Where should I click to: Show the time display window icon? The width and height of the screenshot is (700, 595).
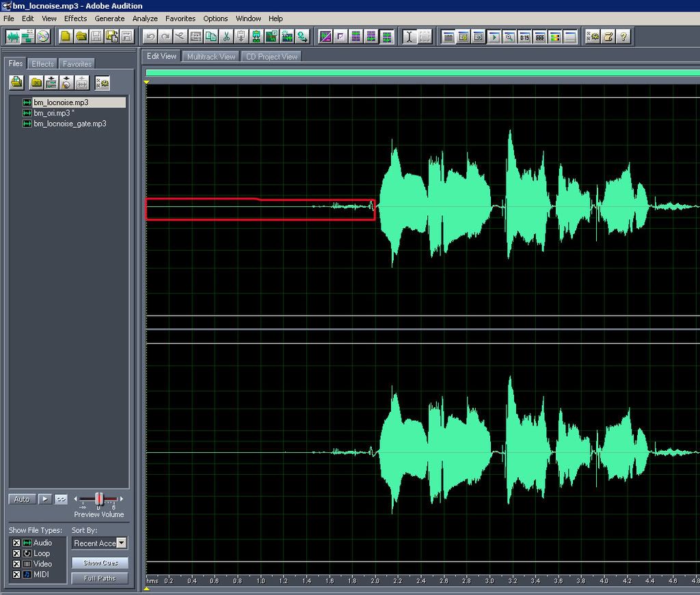point(524,37)
